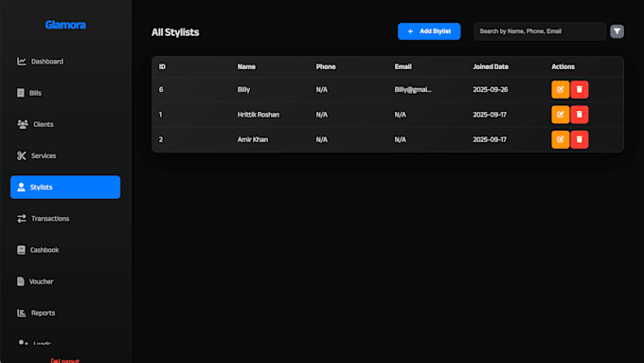Click the Phone column header
The image size is (644, 363).
click(326, 66)
